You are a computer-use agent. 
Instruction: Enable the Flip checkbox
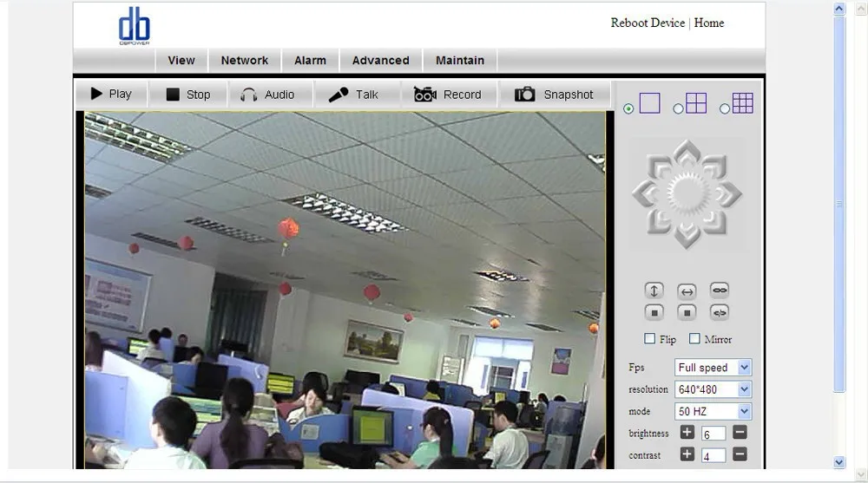[x=650, y=338]
